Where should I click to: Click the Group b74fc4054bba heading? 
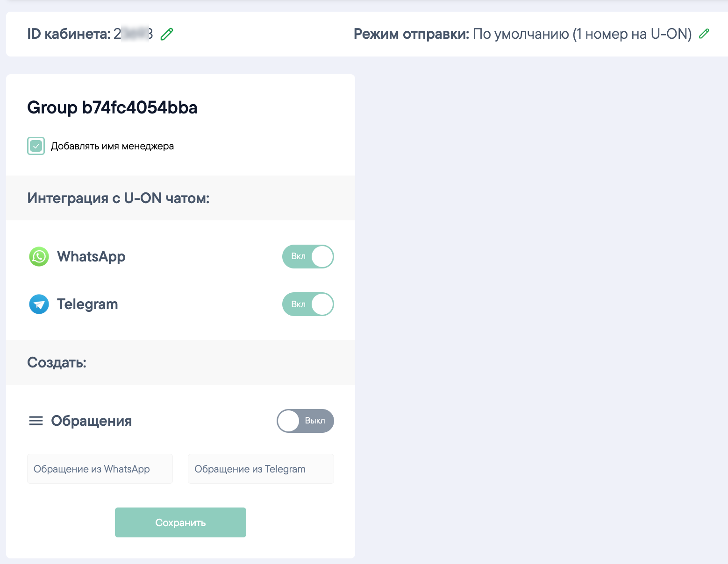(x=112, y=108)
